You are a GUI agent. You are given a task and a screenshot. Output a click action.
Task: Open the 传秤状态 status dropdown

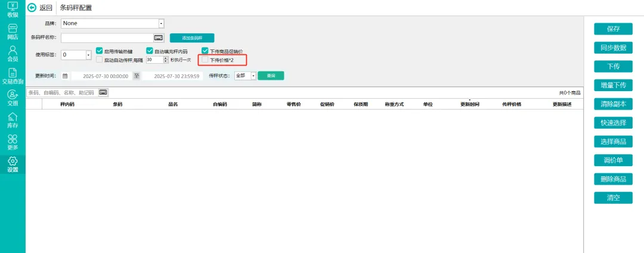(253, 76)
